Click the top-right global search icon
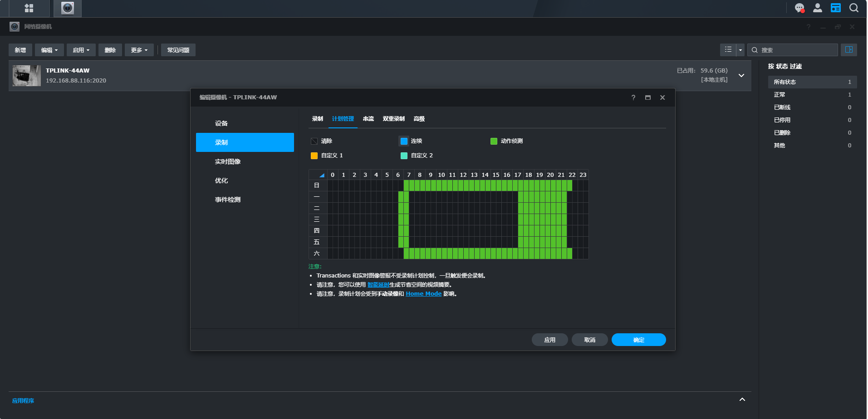 click(x=854, y=8)
